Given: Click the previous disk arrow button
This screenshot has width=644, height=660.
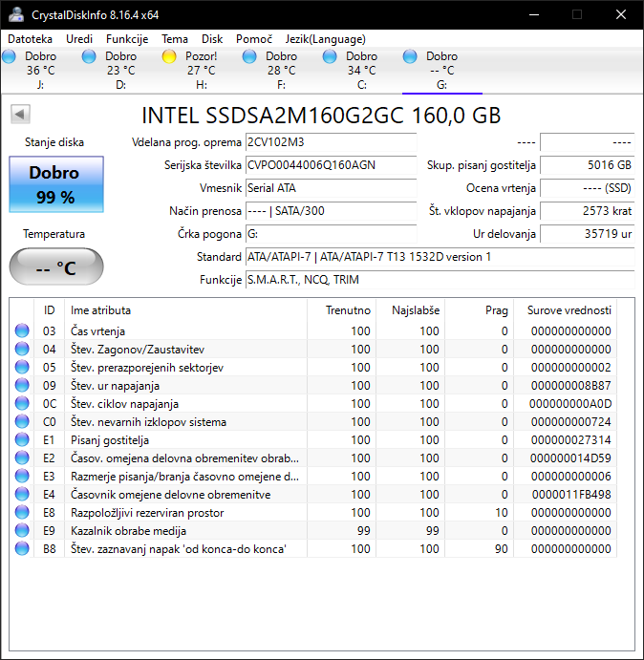Looking at the screenshot, I should 20,114.
